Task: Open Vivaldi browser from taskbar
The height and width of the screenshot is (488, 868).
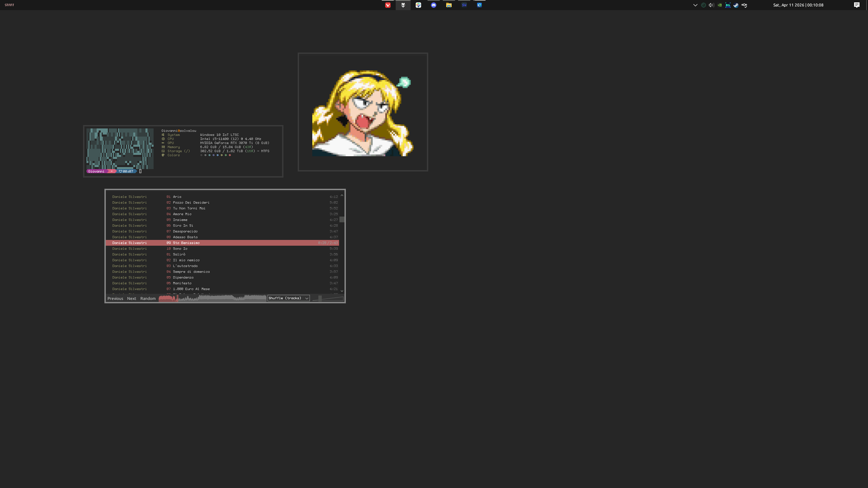Action: click(388, 5)
